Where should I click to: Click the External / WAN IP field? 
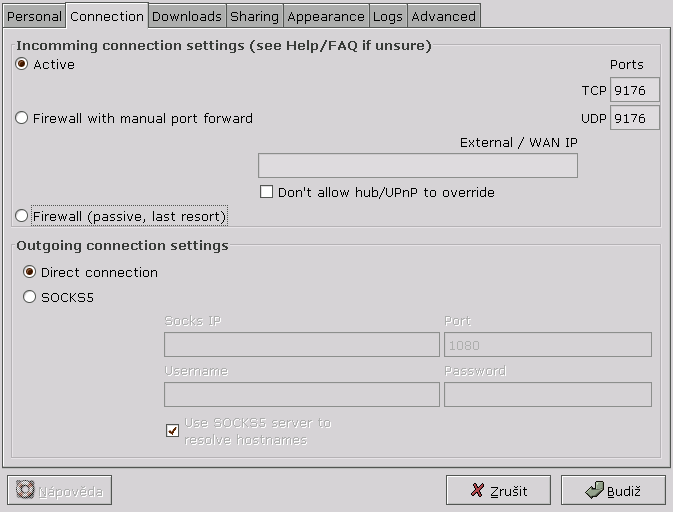point(417,166)
